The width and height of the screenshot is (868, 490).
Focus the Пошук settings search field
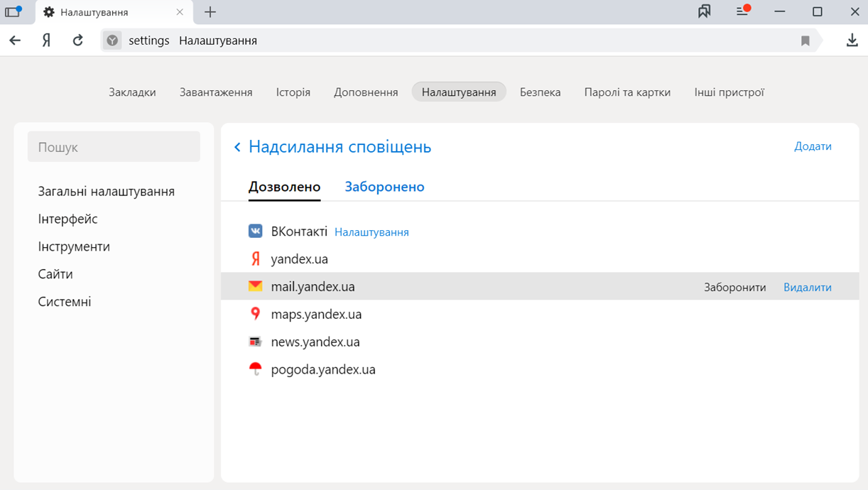pos(114,147)
